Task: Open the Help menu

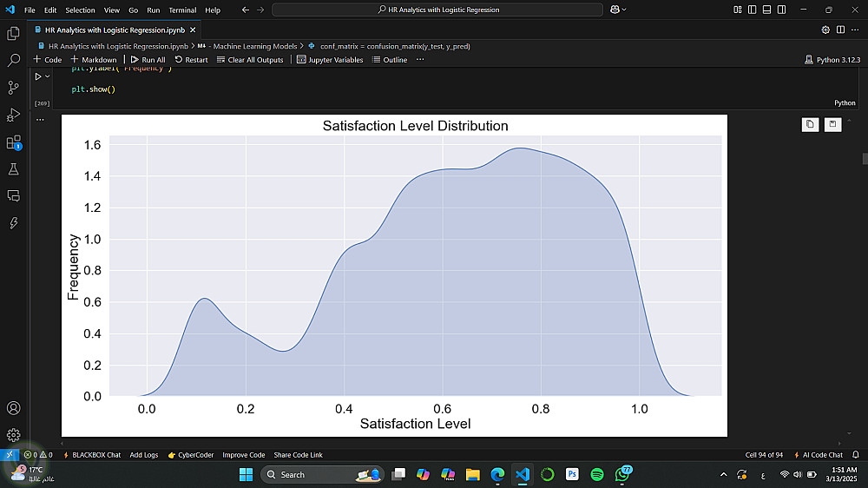Action: click(213, 10)
